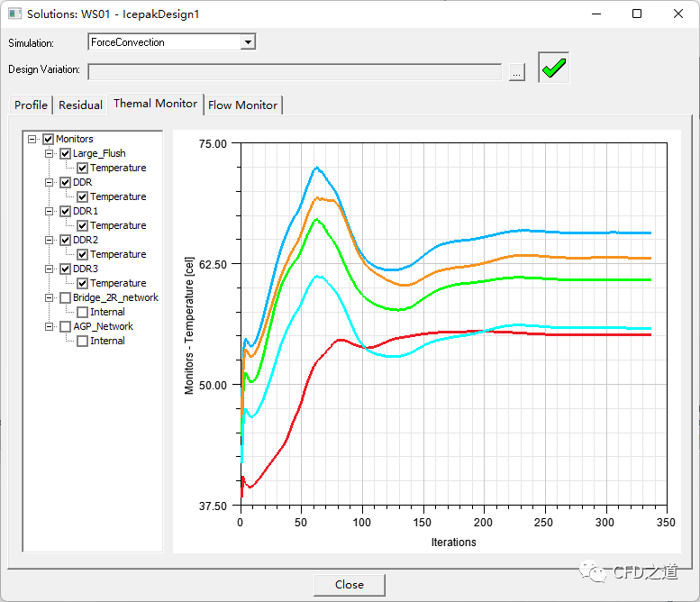Enable the AGP_Network monitor checkbox
This screenshot has height=602, width=700.
coord(65,326)
